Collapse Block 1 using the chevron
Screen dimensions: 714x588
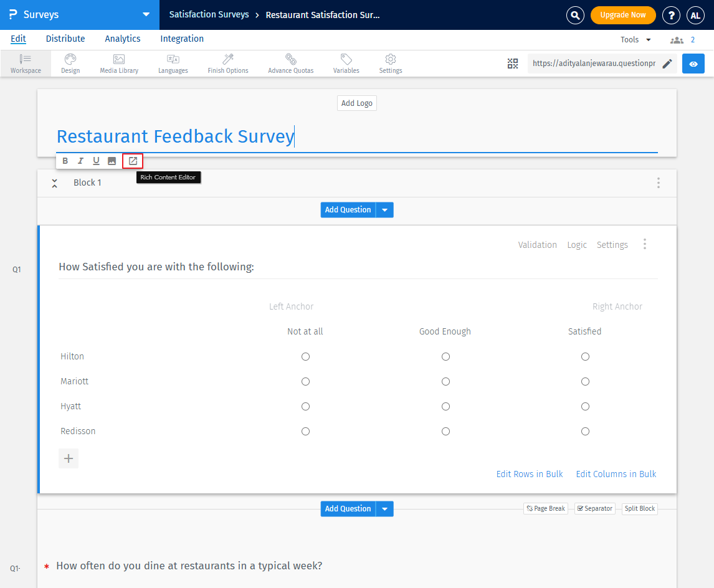[x=54, y=183]
